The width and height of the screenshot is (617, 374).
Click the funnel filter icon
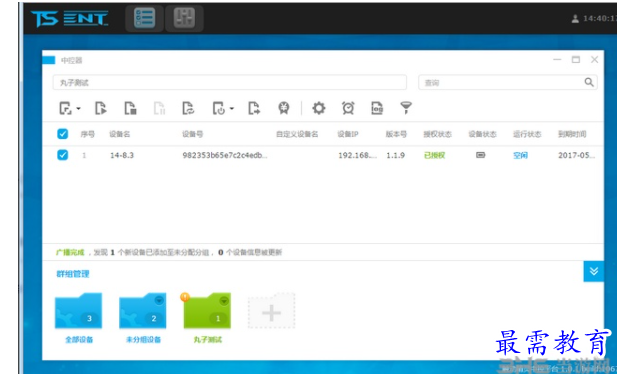point(406,107)
